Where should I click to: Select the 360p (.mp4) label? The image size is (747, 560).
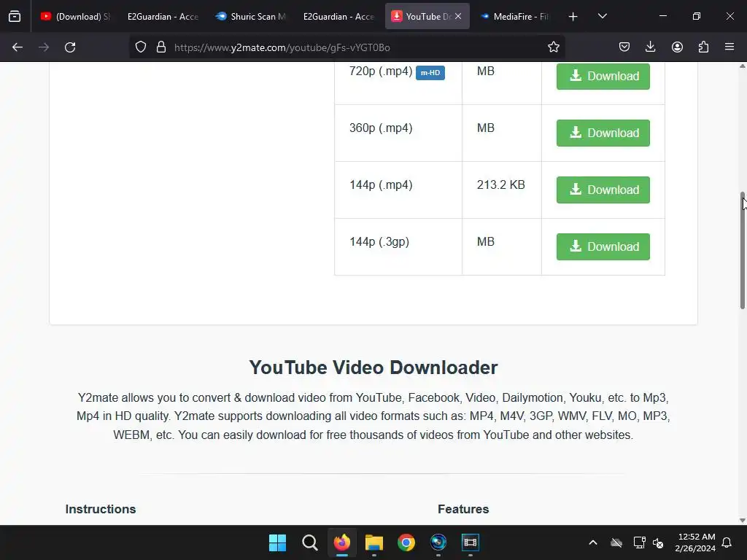[x=381, y=128]
